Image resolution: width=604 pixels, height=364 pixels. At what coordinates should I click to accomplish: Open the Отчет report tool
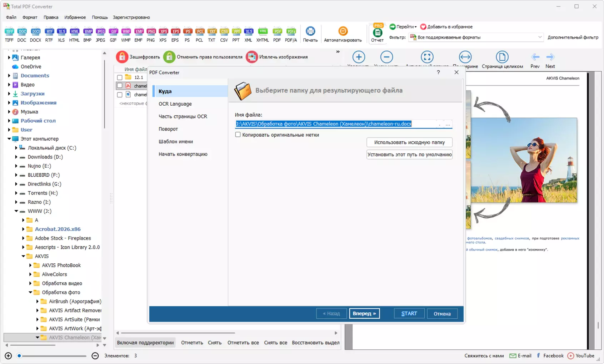377,34
